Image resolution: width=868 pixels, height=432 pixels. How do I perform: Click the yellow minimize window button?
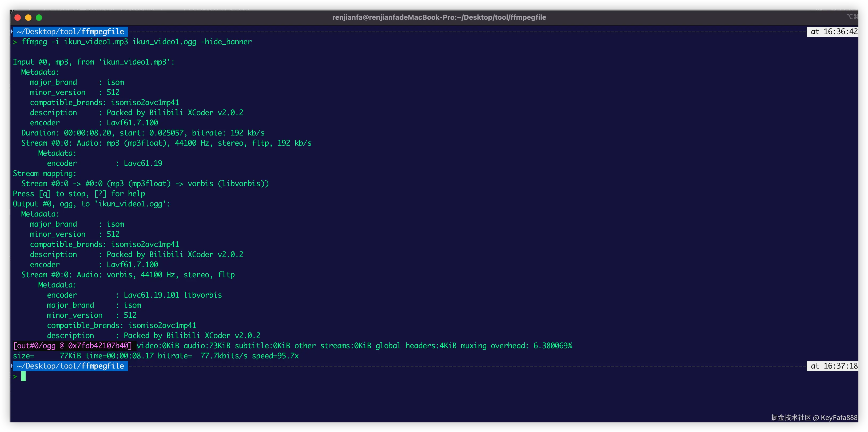(28, 18)
